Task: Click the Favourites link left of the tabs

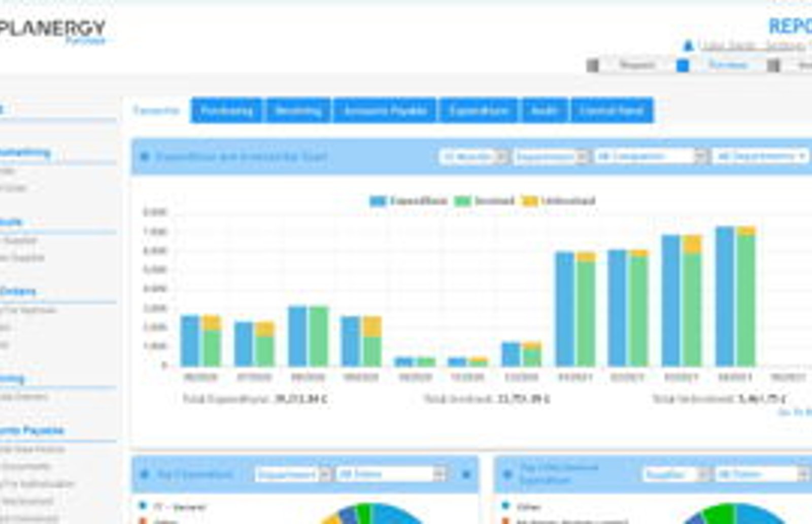Action: tap(156, 110)
